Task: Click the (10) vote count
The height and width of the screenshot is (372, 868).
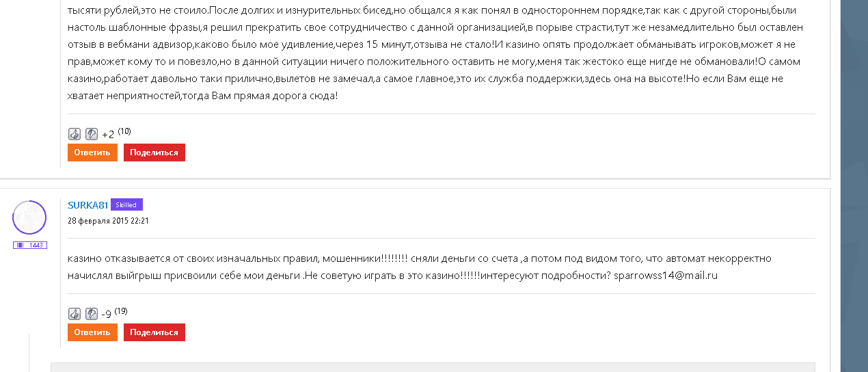Action: click(x=124, y=131)
